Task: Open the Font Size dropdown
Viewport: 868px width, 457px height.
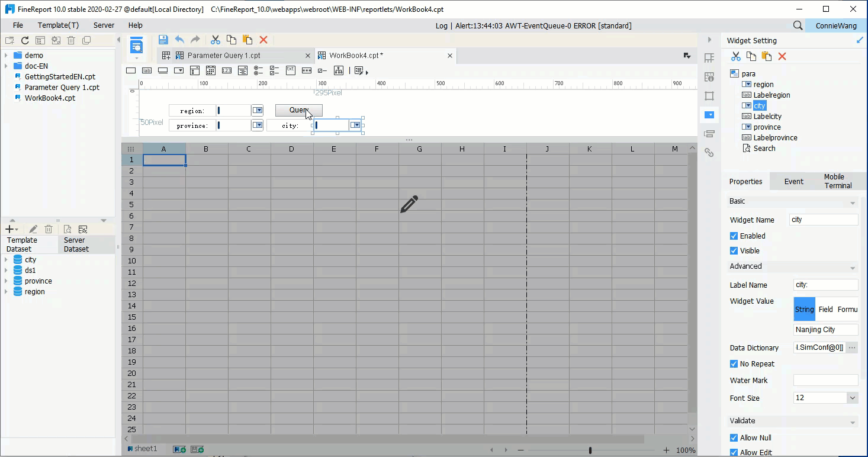Action: tap(853, 398)
